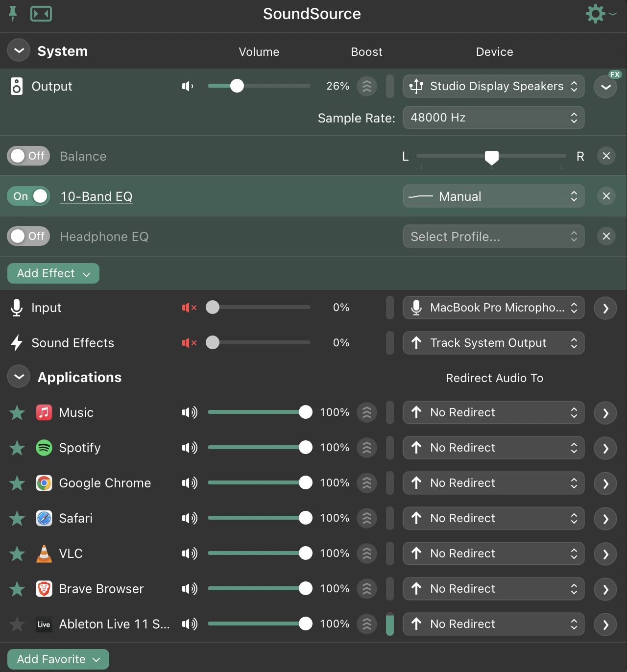The height and width of the screenshot is (672, 627).
Task: Collapse the System section
Action: [19, 50]
